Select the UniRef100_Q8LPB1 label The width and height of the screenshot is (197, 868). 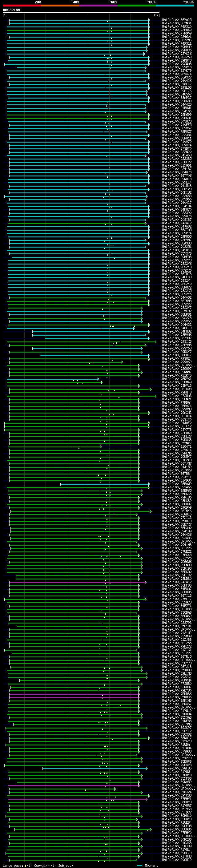pos(177,315)
